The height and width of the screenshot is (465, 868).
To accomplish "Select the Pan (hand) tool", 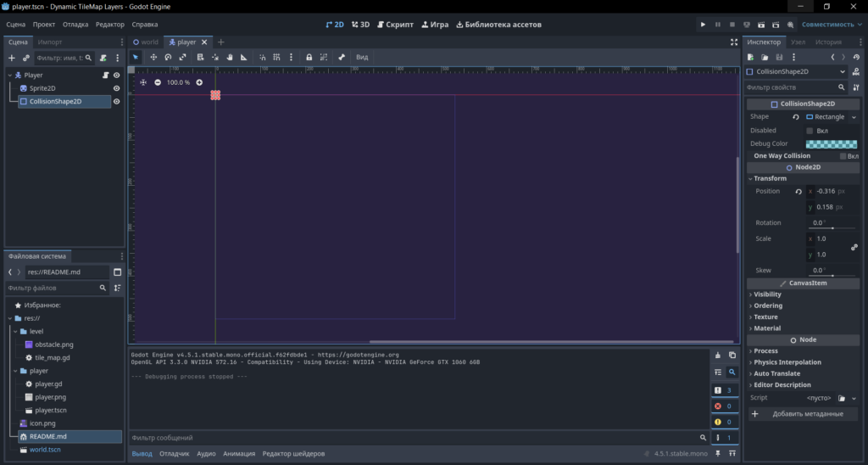I will tap(229, 57).
